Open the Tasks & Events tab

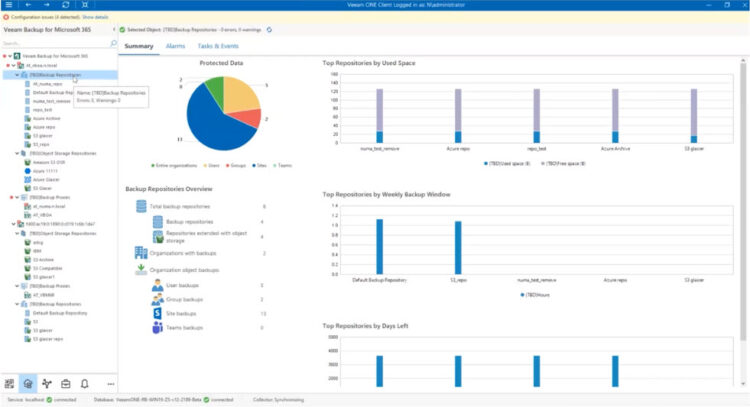point(218,46)
